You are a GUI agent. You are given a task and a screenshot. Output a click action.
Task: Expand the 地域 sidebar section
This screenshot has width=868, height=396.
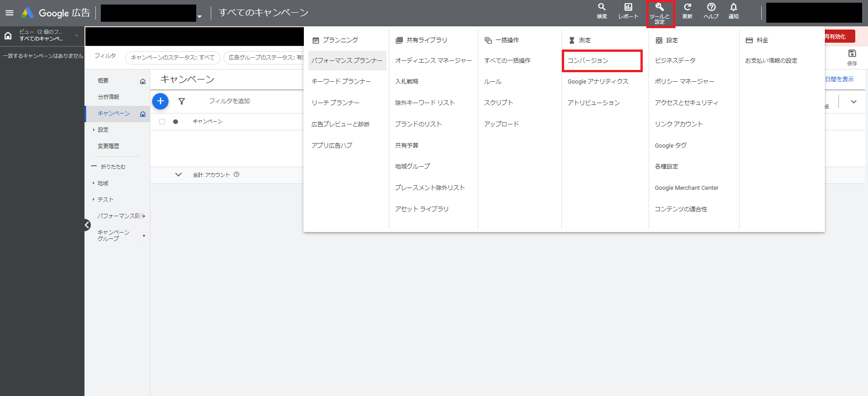tap(94, 183)
